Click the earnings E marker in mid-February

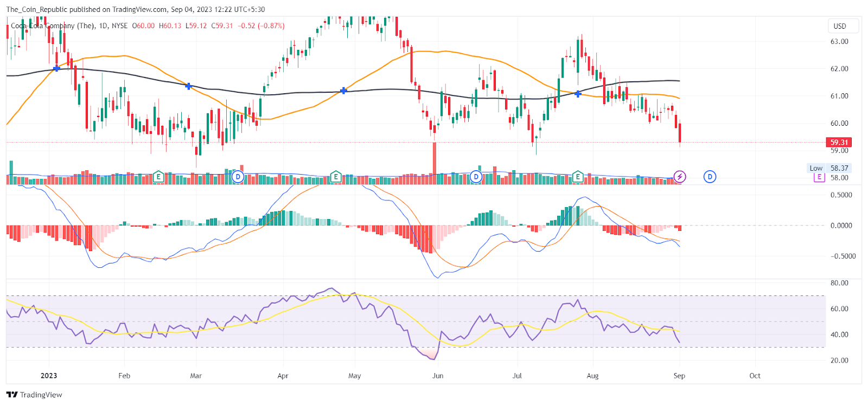[158, 177]
